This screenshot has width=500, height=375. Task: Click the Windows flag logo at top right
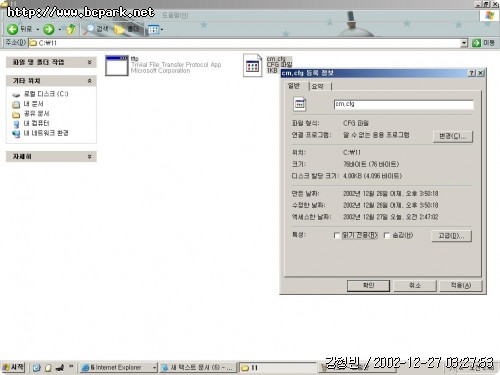pos(489,15)
